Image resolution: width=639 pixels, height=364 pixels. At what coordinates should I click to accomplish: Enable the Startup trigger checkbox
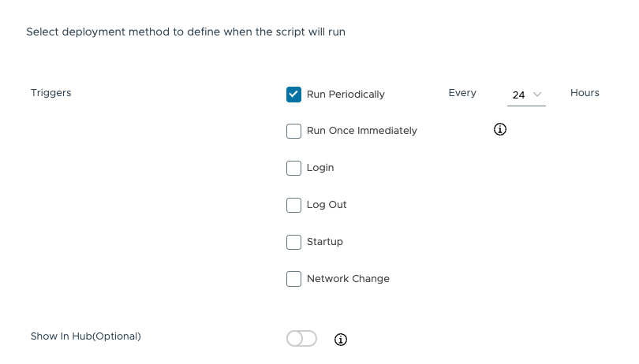tap(293, 242)
